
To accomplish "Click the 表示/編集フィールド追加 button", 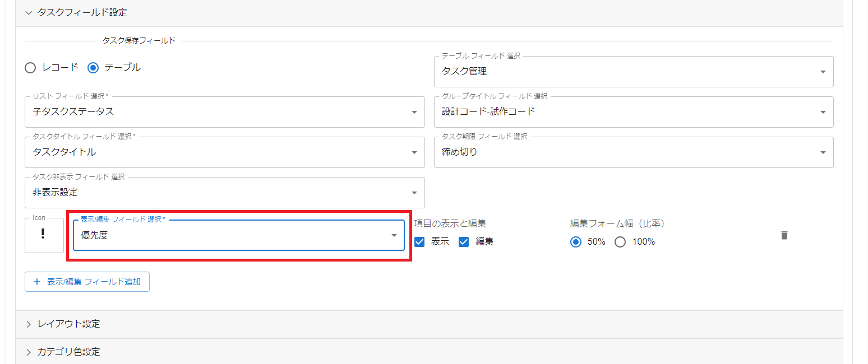I will coord(87,282).
